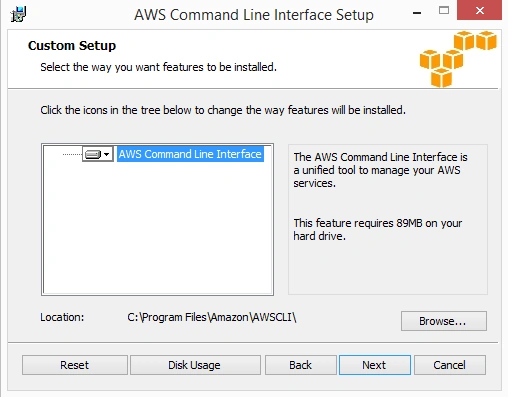The image size is (508, 397).
Task: Proceed with the Next button
Action: coord(375,365)
